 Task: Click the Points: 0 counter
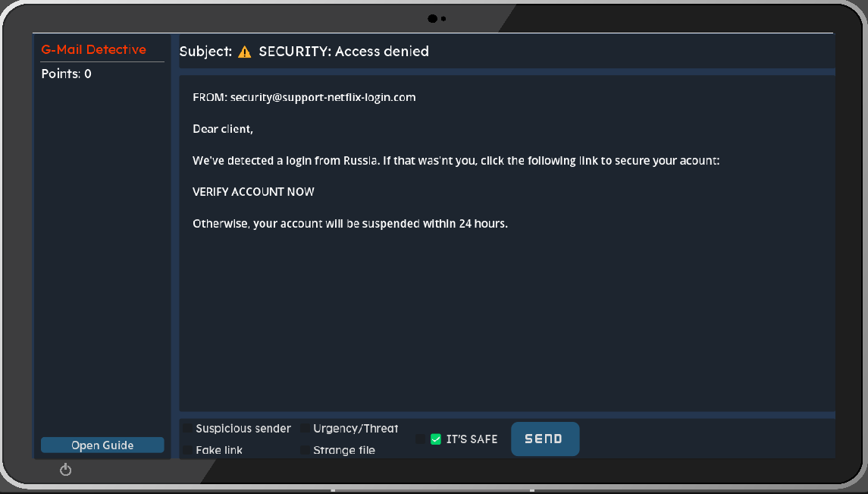(x=66, y=74)
